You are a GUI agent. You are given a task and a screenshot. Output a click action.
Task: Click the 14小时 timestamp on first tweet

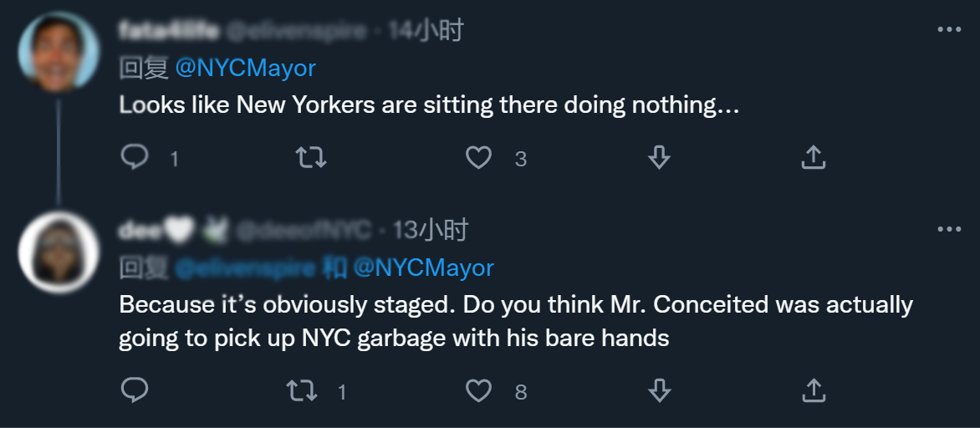426,32
